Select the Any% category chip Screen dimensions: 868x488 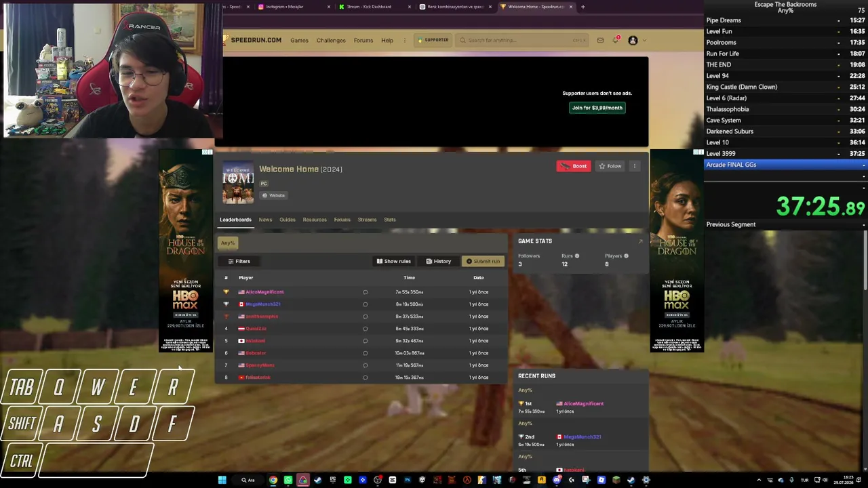point(228,243)
